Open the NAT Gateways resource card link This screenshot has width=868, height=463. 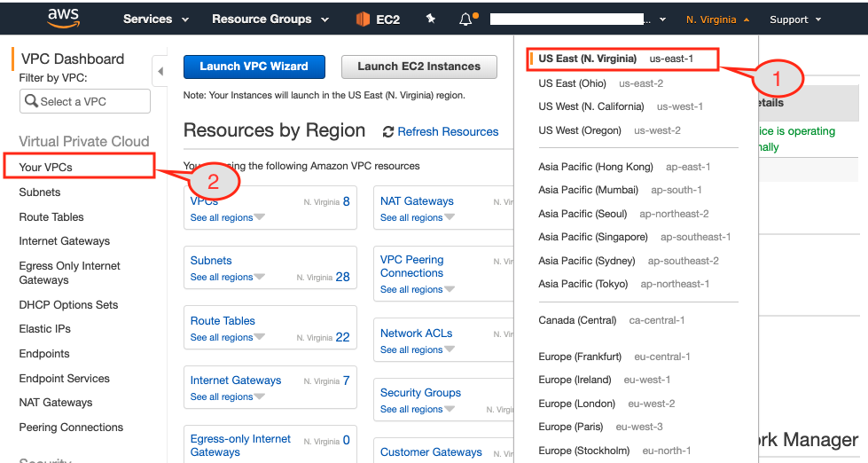[417, 201]
